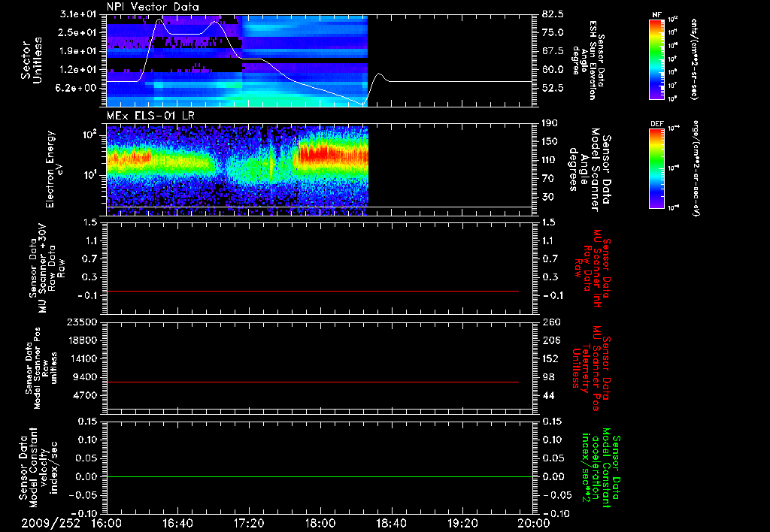Click the white sun elevation curve peak
The height and width of the screenshot is (532, 770).
[x=159, y=20]
